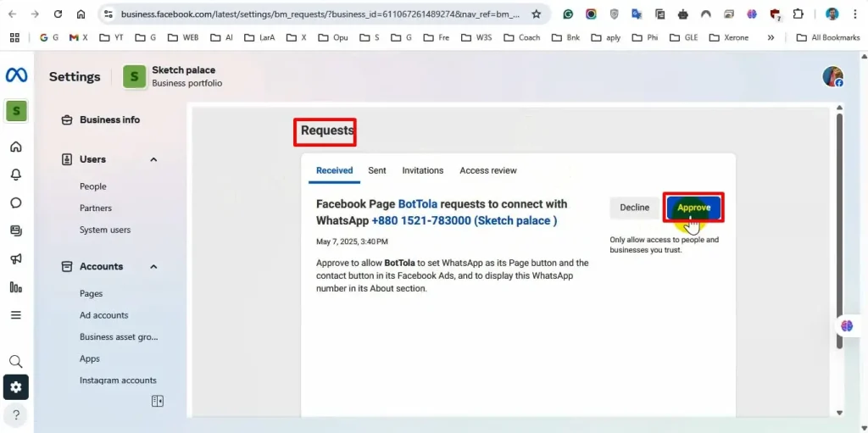Collapse the Accounts section chevron
Image resolution: width=868 pixels, height=433 pixels.
(x=153, y=266)
